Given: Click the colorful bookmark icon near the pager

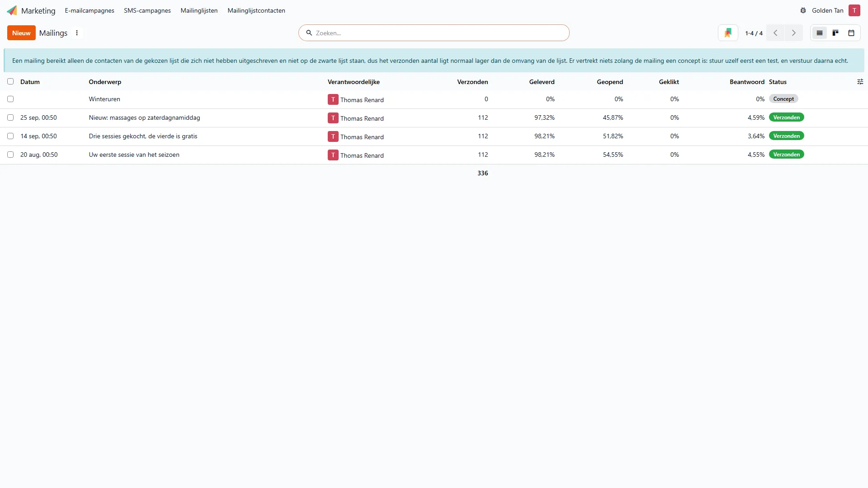Looking at the screenshot, I should 728,33.
